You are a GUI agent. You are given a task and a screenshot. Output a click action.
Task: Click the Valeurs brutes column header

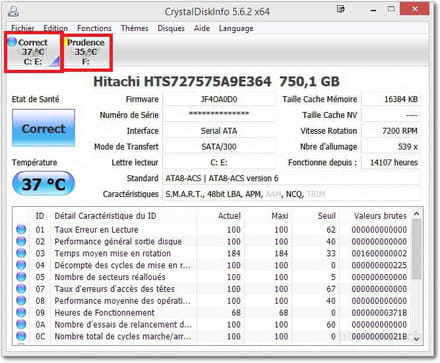click(x=380, y=216)
